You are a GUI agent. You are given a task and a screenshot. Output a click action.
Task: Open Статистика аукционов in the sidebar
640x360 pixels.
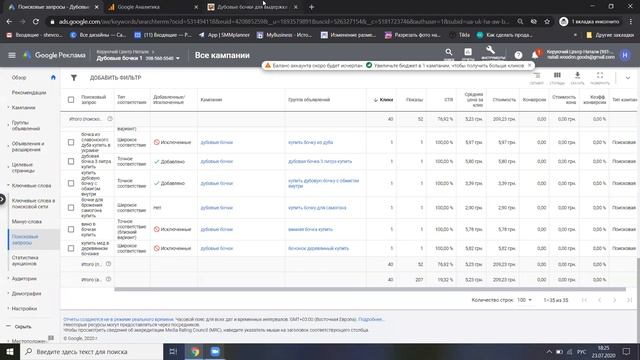(25, 260)
